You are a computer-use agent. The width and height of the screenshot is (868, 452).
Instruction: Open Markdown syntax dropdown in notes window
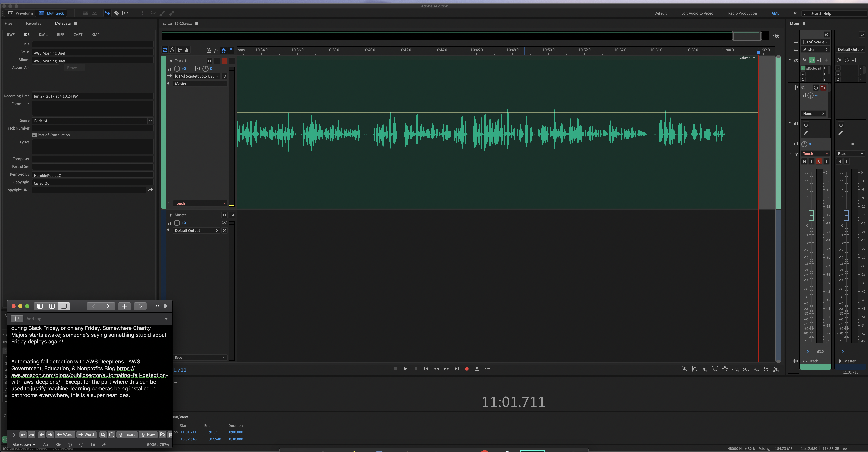(x=24, y=445)
